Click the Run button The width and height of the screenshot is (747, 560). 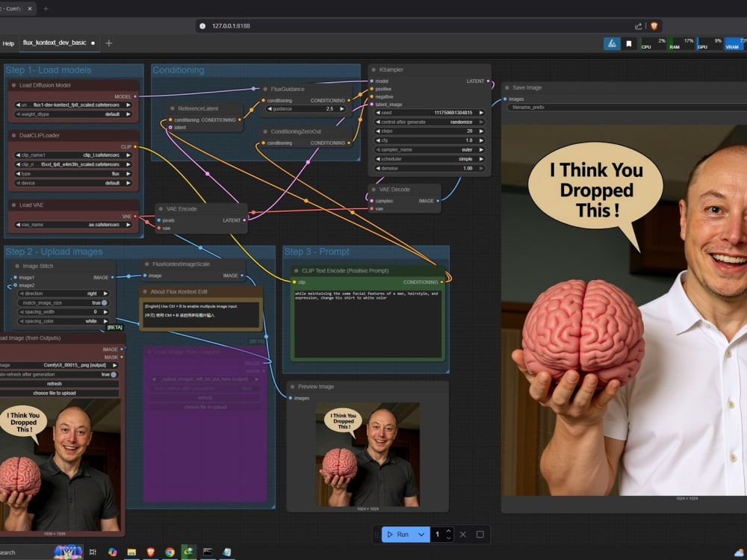pos(398,535)
